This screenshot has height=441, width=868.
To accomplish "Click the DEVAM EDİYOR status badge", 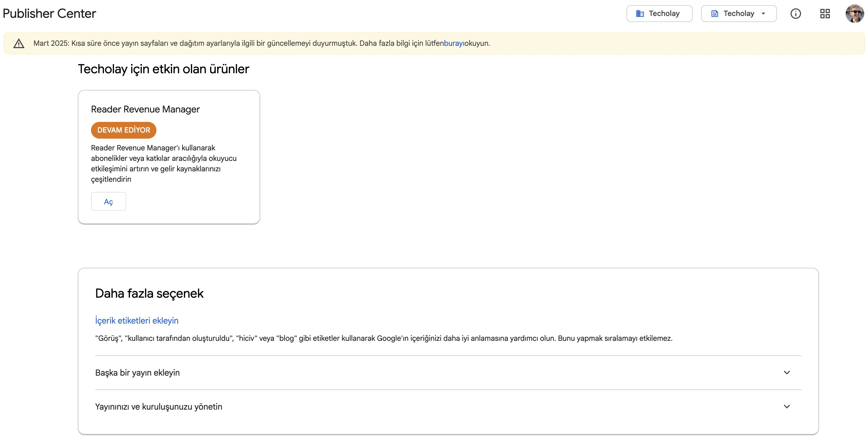I will [124, 130].
